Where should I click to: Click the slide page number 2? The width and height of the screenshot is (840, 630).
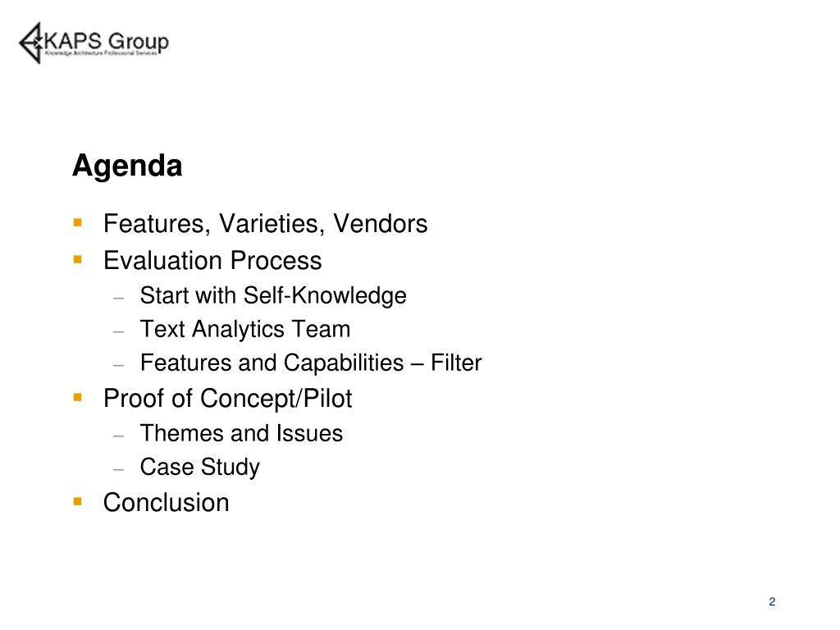(x=772, y=601)
